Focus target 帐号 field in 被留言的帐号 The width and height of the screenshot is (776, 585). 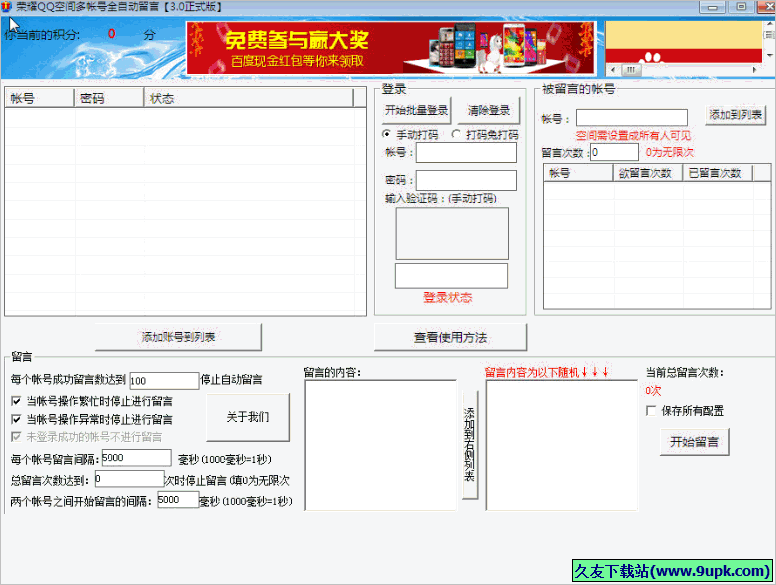click(632, 118)
